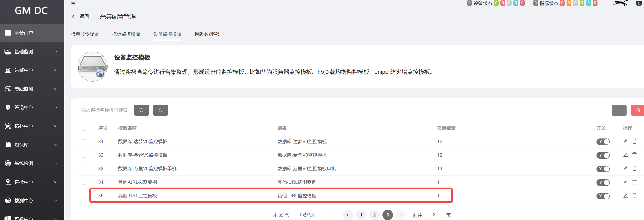Delete the 其他-URL监控模板 row
Image resolution: width=644 pixels, height=220 pixels.
(634, 195)
